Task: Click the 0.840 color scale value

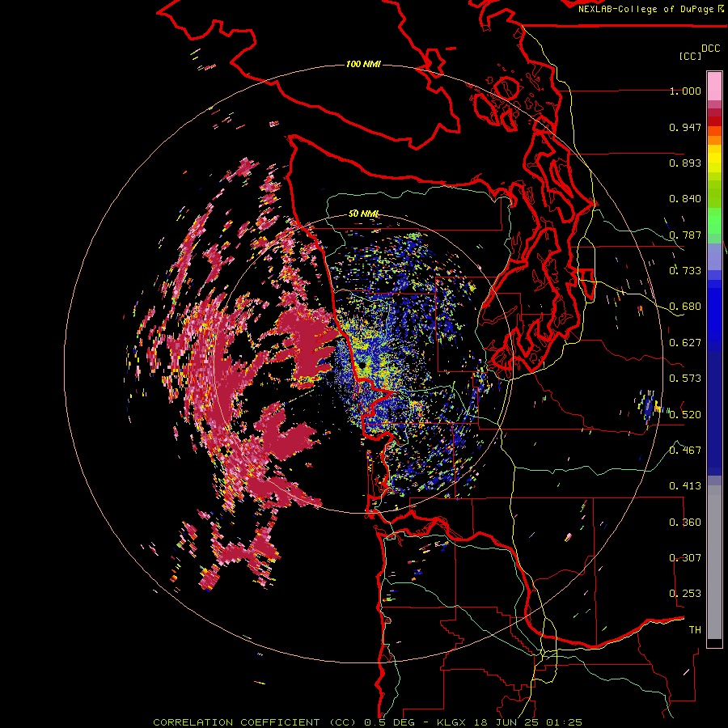Action: 685,199
